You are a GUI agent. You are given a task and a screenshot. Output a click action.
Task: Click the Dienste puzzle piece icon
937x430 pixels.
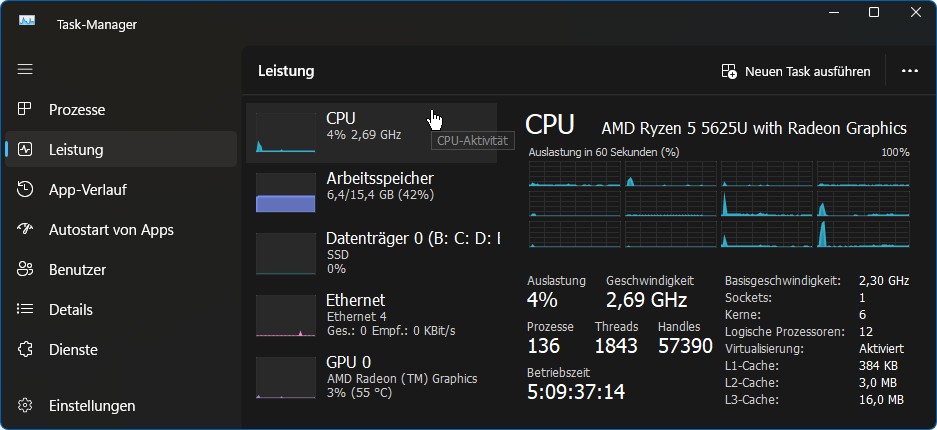[25, 350]
